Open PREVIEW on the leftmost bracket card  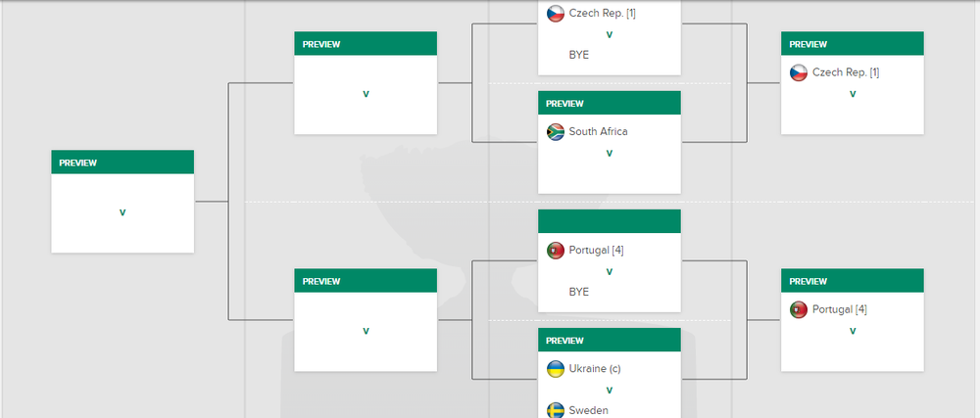78,163
